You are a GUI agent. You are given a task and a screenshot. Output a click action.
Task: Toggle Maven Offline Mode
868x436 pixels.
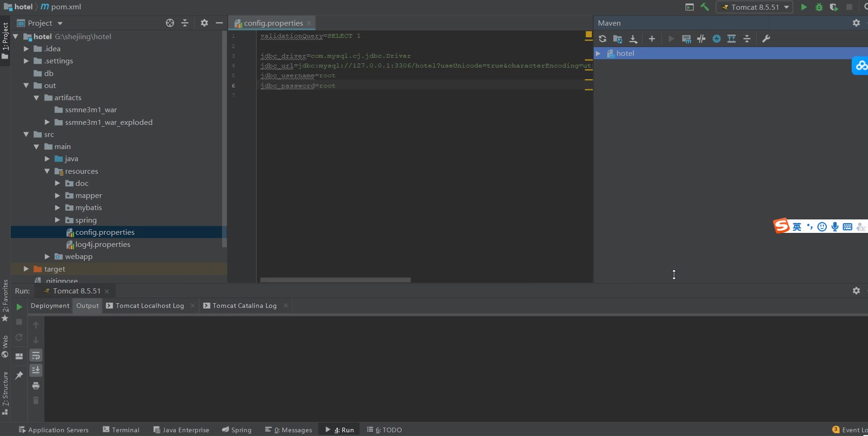click(701, 39)
